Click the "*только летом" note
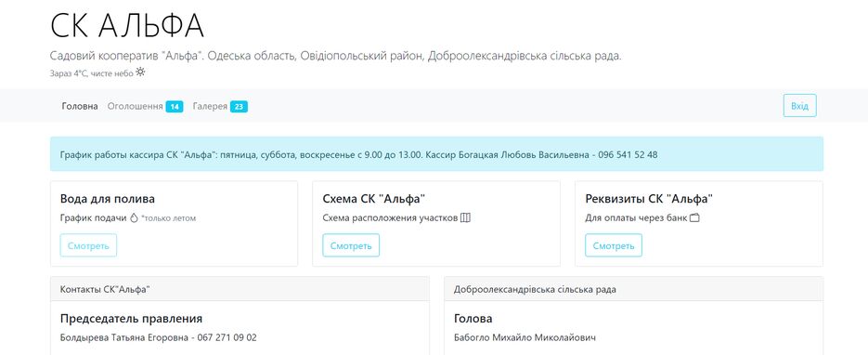 [x=168, y=218]
